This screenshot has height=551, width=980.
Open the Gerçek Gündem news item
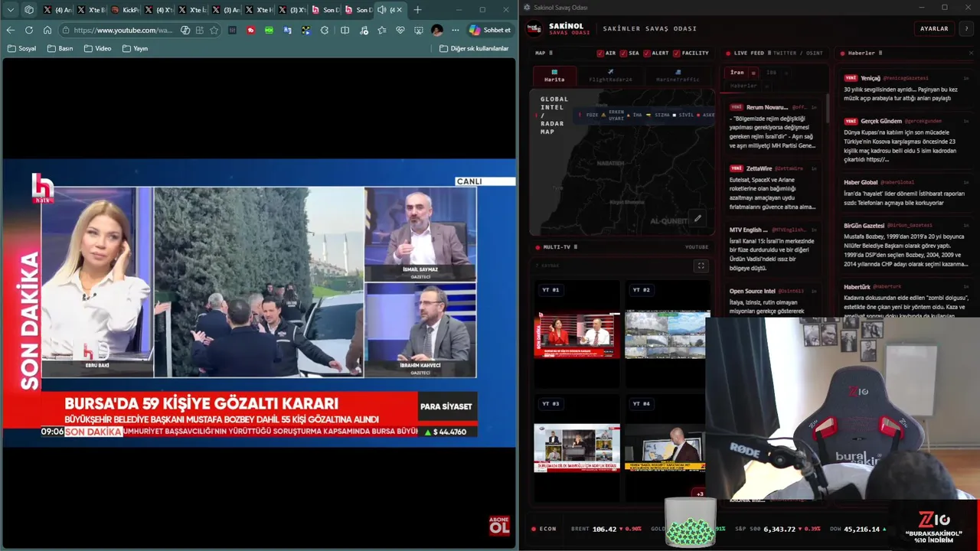(906, 141)
